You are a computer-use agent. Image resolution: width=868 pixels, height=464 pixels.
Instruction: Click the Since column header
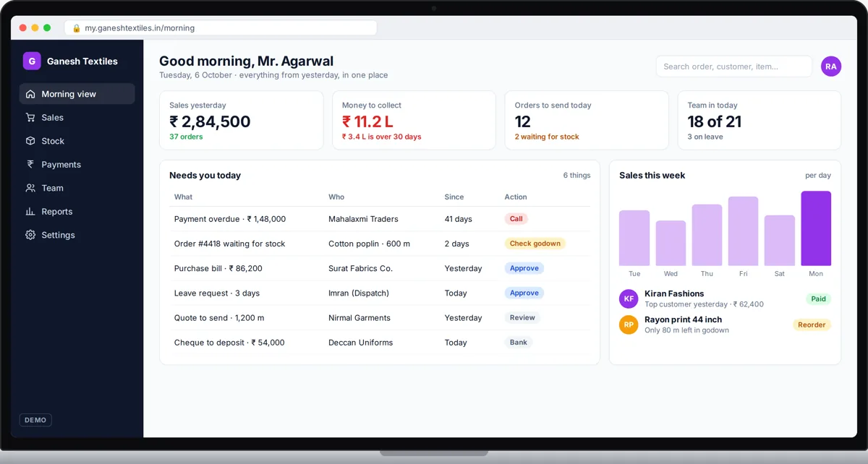pos(454,197)
